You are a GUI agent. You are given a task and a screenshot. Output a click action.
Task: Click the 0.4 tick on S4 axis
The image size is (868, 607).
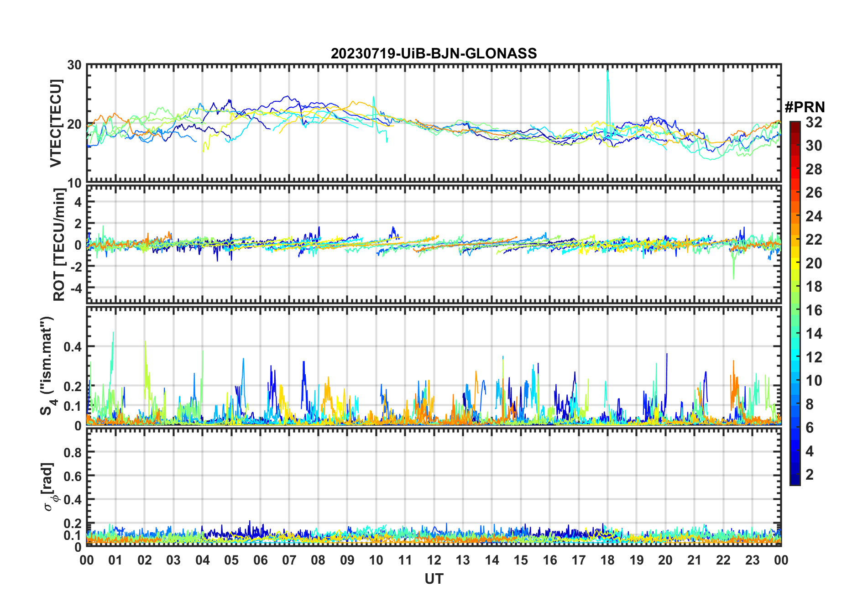(x=73, y=347)
